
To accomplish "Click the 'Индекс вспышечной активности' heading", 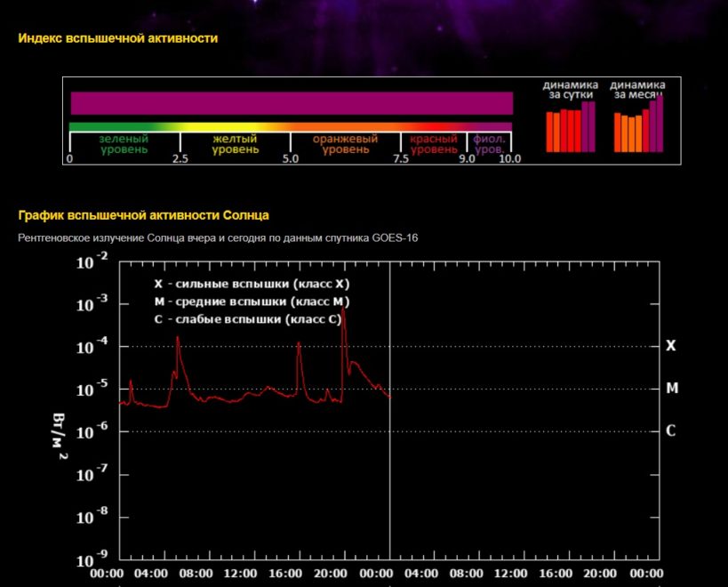I will (x=117, y=38).
